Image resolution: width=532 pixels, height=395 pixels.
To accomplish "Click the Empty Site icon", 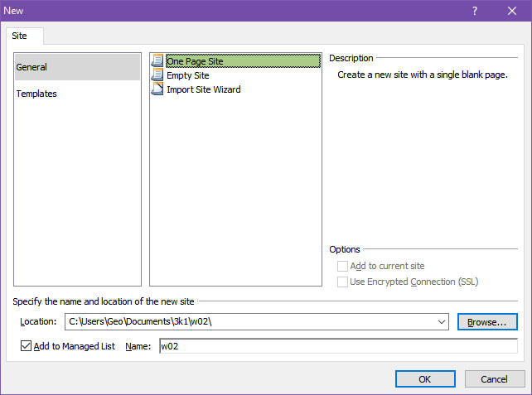I will [x=157, y=75].
